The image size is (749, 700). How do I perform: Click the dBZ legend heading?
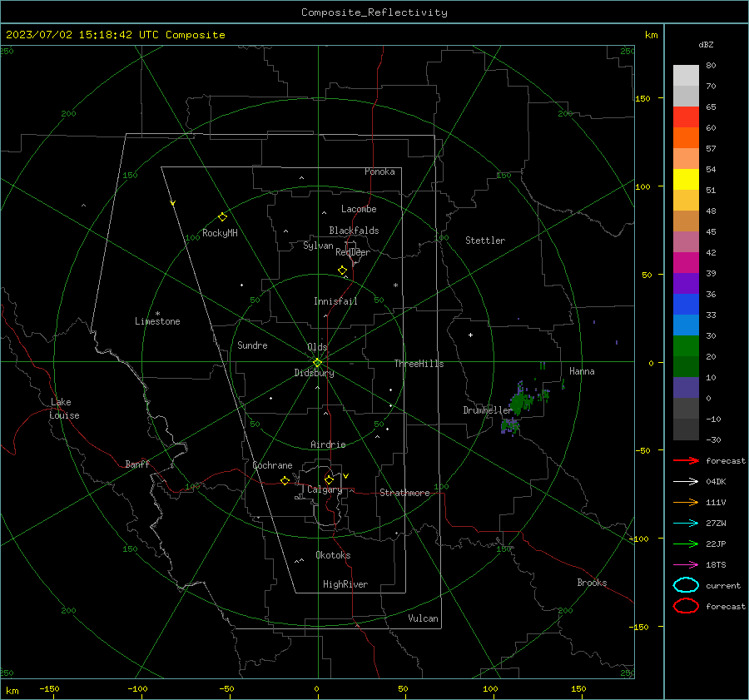(706, 44)
